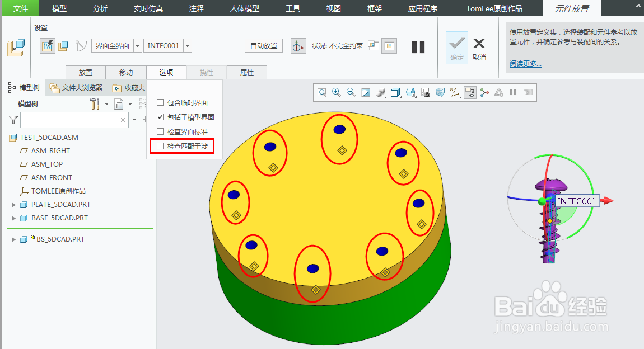Viewport: 644px width, 349px height.
Task: Click the Zoom In icon
Action: click(x=337, y=92)
